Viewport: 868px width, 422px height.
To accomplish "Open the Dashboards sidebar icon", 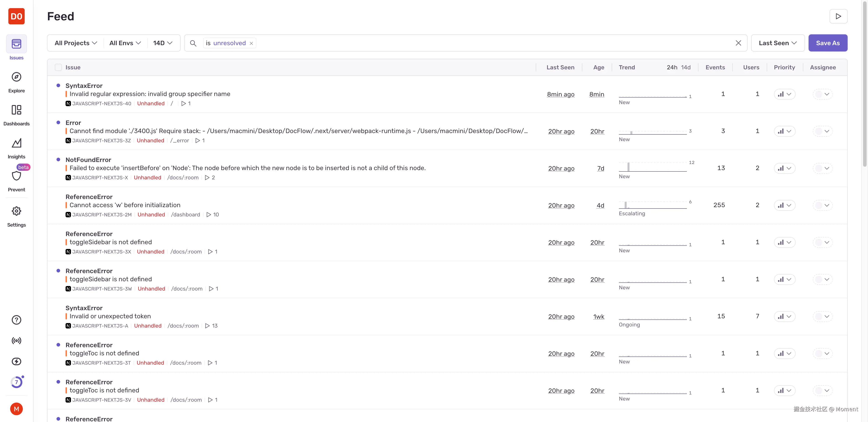I will 16,110.
